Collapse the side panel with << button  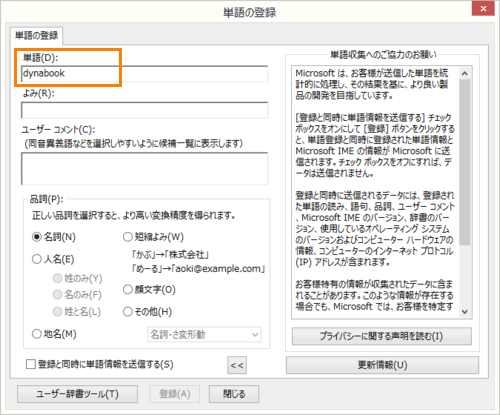[x=237, y=365]
